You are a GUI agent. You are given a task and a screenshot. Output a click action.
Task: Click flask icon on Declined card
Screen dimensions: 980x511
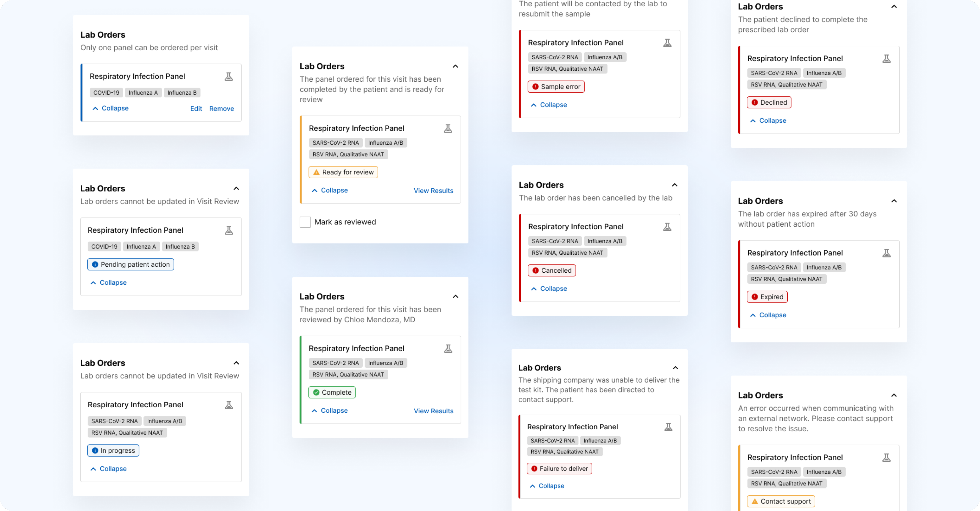coord(886,59)
